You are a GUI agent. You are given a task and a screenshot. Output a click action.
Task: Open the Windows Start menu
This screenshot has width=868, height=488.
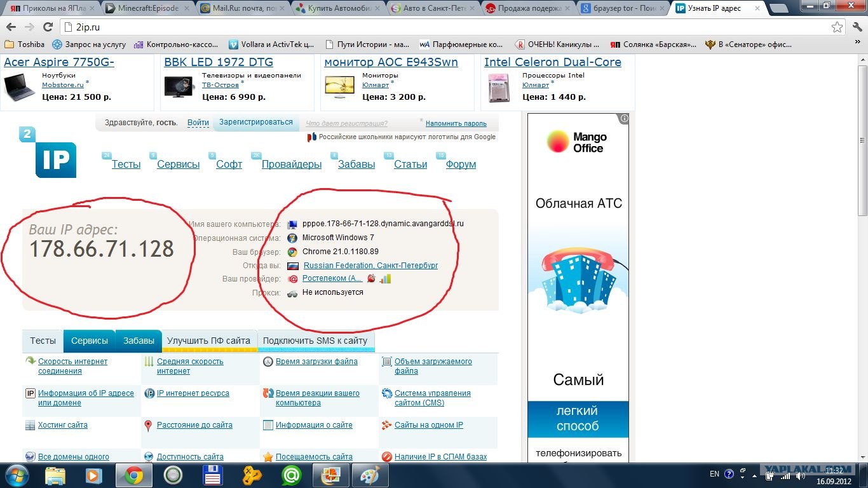click(x=17, y=475)
